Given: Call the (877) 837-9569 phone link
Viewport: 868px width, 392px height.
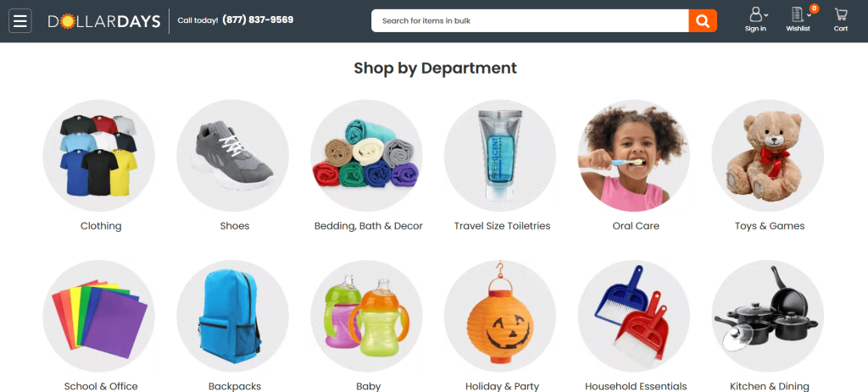Looking at the screenshot, I should pos(258,20).
